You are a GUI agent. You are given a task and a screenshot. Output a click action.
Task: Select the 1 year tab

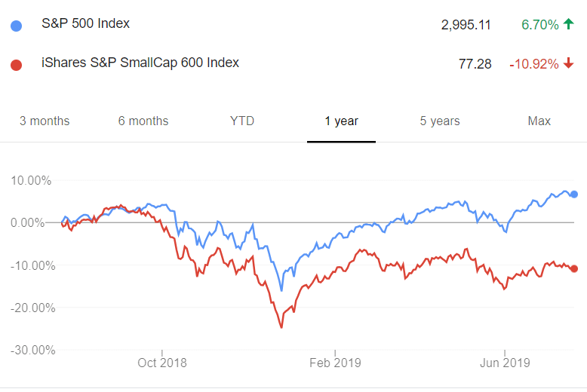point(342,121)
